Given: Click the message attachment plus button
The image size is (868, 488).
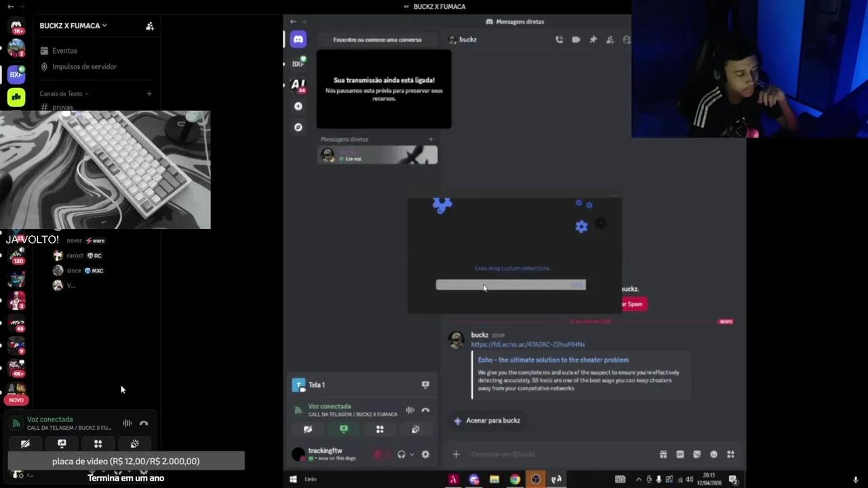Looking at the screenshot, I should coord(456,454).
